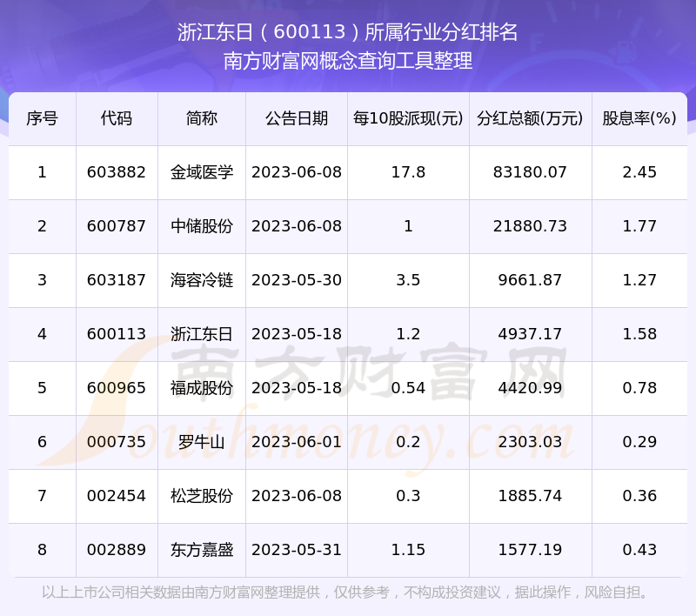Image resolution: width=696 pixels, height=616 pixels.
Task: Click the 83180.07 total dividend cell
Action: tap(530, 172)
